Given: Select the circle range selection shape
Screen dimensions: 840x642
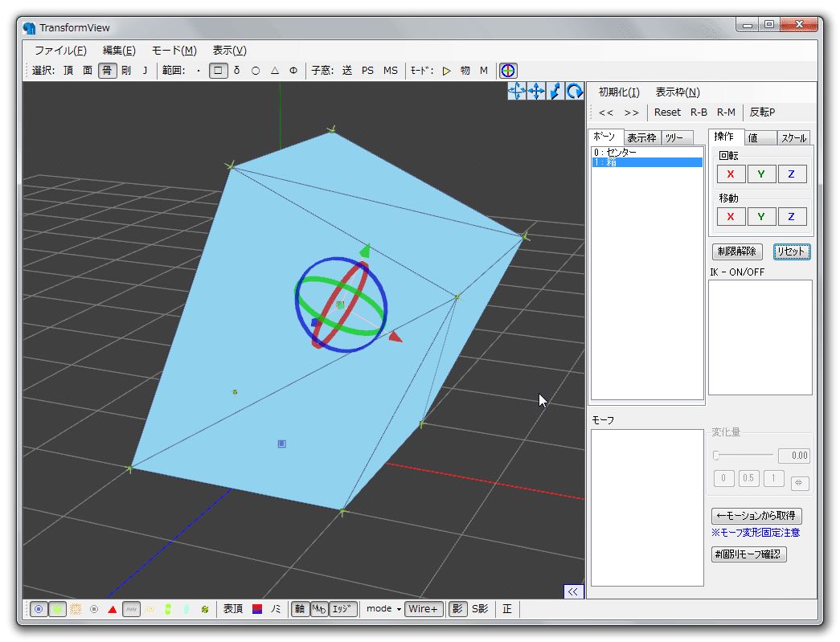Looking at the screenshot, I should coord(256,71).
